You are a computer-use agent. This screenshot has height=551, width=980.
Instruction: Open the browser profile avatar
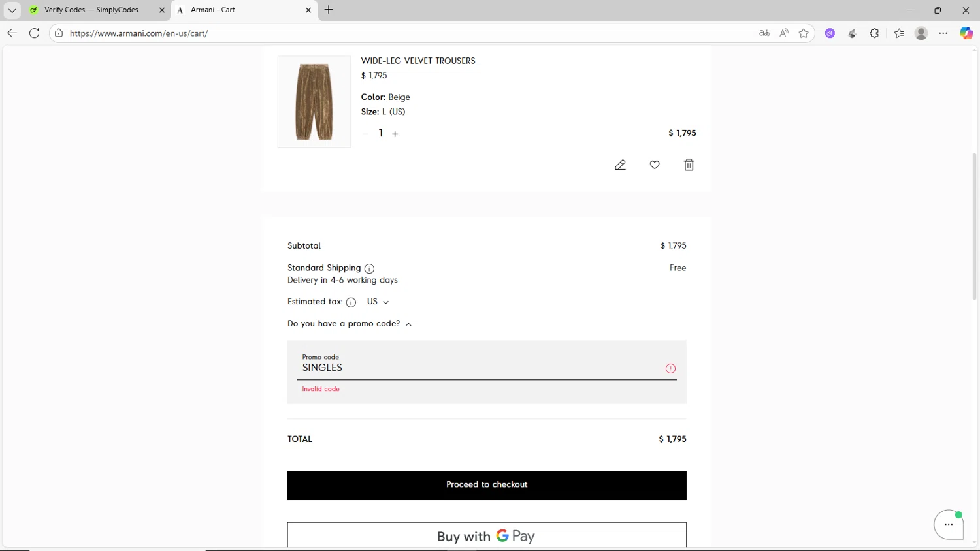click(921, 33)
